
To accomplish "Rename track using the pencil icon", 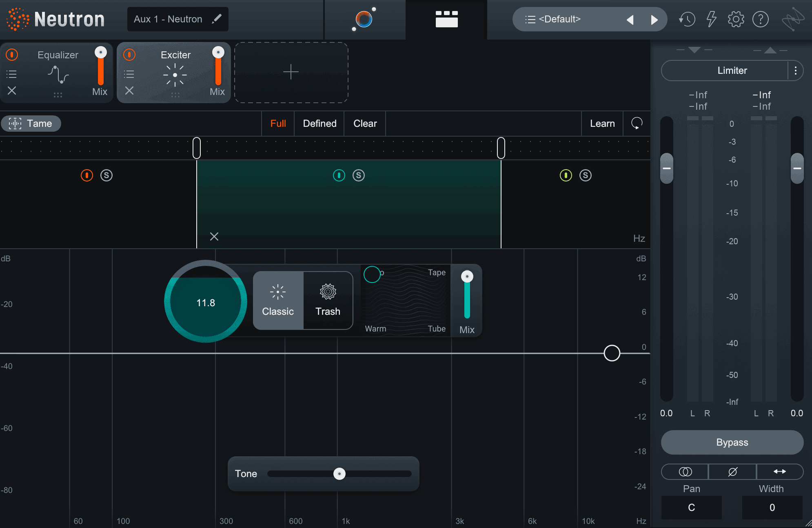I will tap(217, 19).
